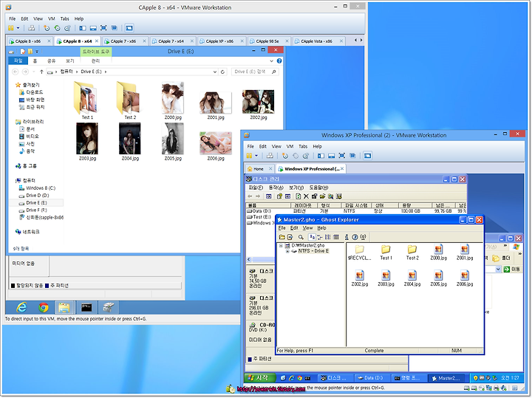Screen dimensions: 532x398
Task: Toggle thumbnail bar icon in CApple 8 toolbar
Action: (93, 28)
